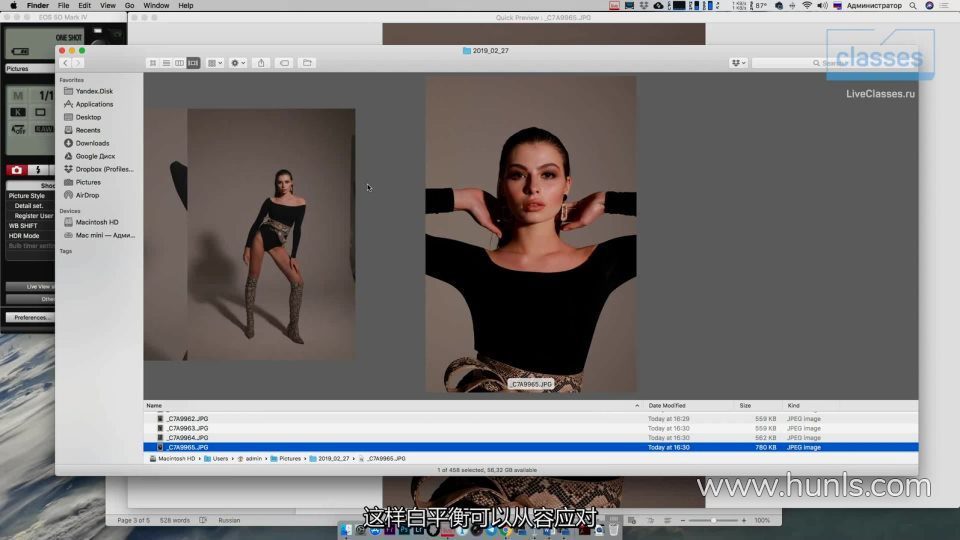Select file _C7A9965.JPG in the list

[531, 448]
